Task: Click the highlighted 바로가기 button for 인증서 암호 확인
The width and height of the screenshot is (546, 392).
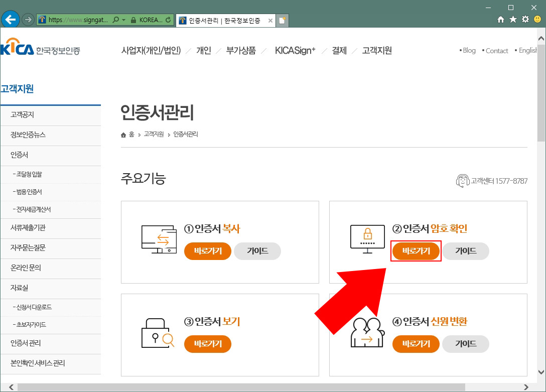Action: pyautogui.click(x=416, y=251)
